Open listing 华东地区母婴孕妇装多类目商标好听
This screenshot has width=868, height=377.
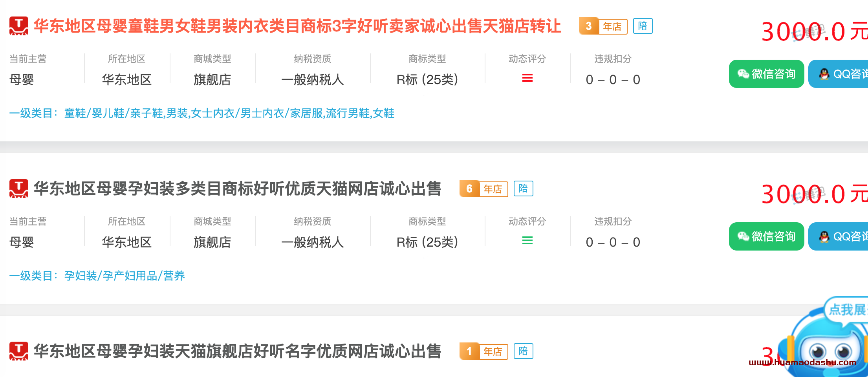(238, 189)
